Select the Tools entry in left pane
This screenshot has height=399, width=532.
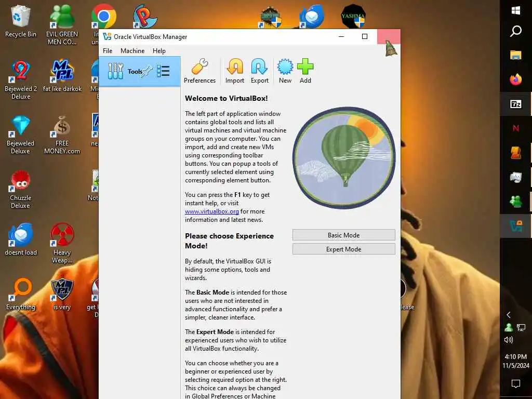coord(139,72)
